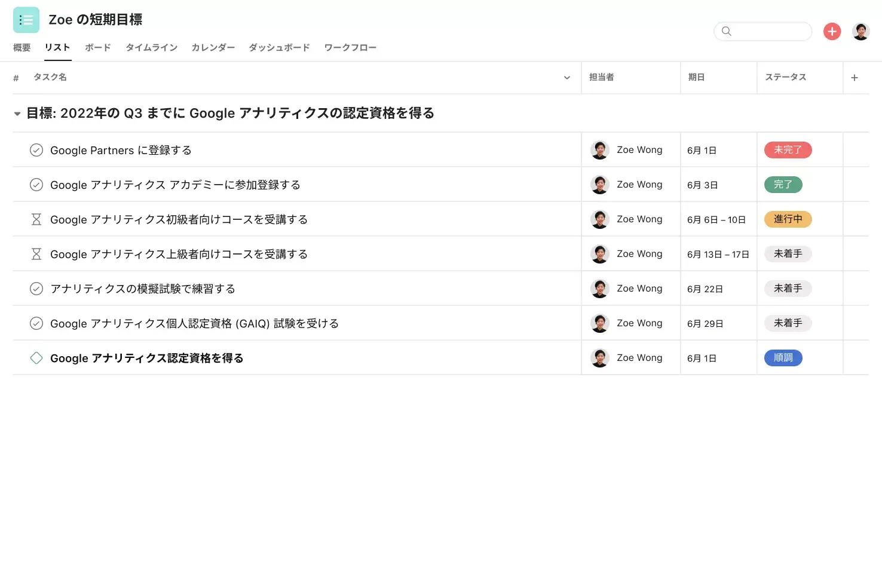Open the 概要 tab
Image resolution: width=882 pixels, height=588 pixels.
(x=22, y=48)
